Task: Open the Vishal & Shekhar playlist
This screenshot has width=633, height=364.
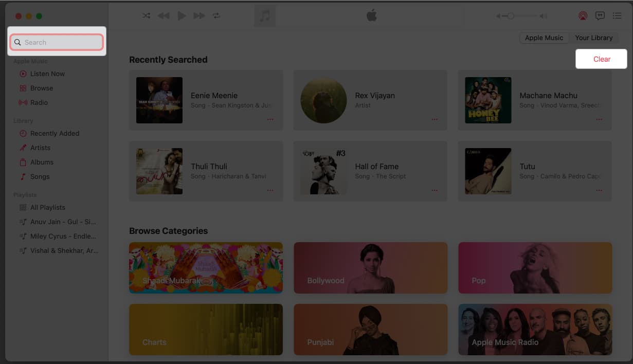Action: [64, 250]
